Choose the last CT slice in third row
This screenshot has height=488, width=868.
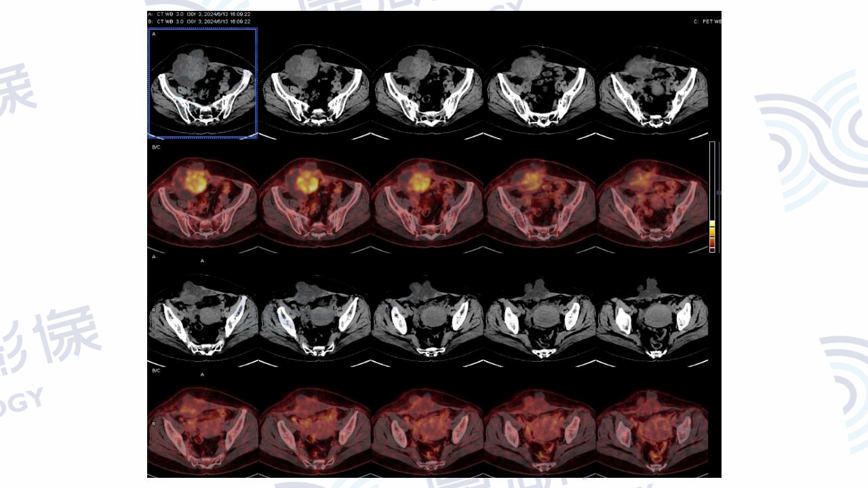(x=652, y=315)
